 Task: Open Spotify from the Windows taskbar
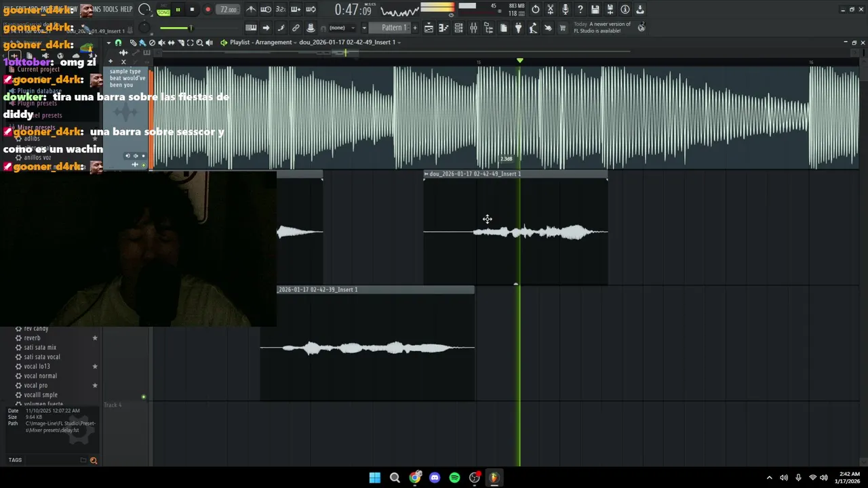[454, 478]
